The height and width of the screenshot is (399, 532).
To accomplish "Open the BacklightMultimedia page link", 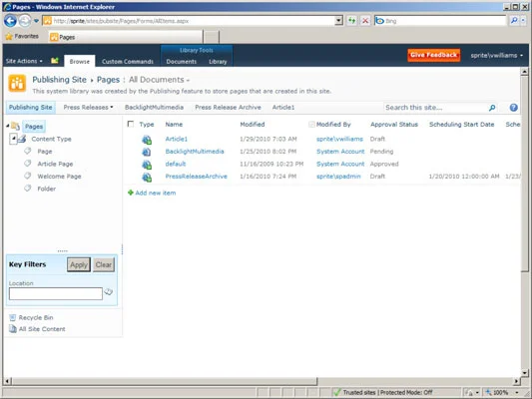I will (195, 152).
